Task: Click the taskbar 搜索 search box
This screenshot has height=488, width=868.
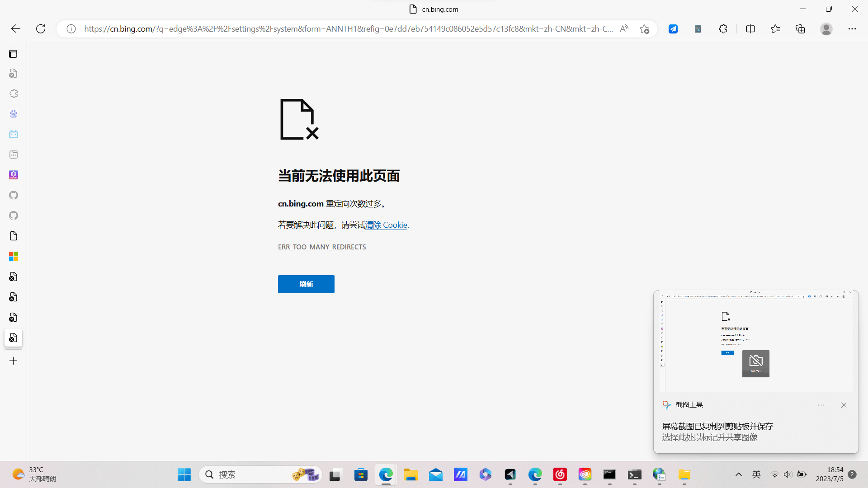Action: tap(260, 475)
